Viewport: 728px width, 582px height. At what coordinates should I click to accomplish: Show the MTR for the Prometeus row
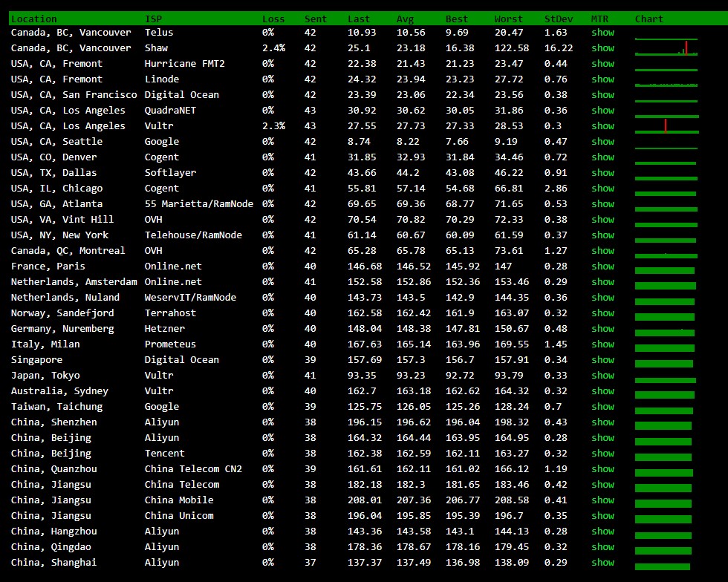(602, 344)
